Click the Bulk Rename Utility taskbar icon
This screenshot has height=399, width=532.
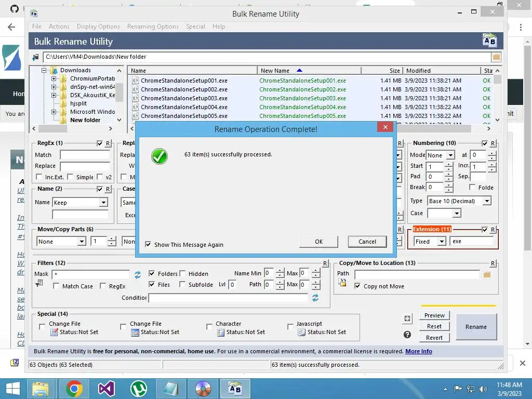[235, 389]
